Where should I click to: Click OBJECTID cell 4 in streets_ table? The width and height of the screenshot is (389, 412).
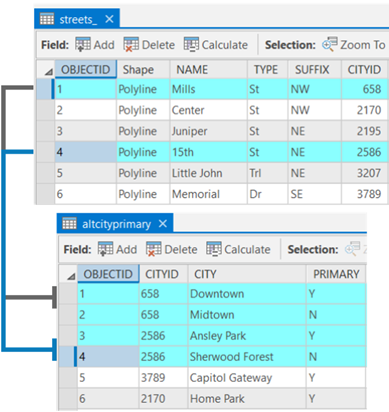click(x=86, y=152)
